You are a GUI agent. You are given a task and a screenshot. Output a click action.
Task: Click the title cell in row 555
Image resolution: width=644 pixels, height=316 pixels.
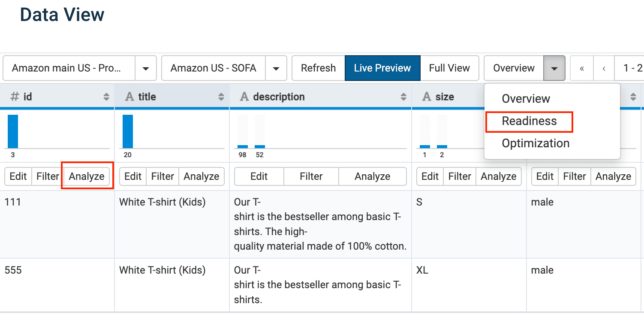click(x=172, y=285)
